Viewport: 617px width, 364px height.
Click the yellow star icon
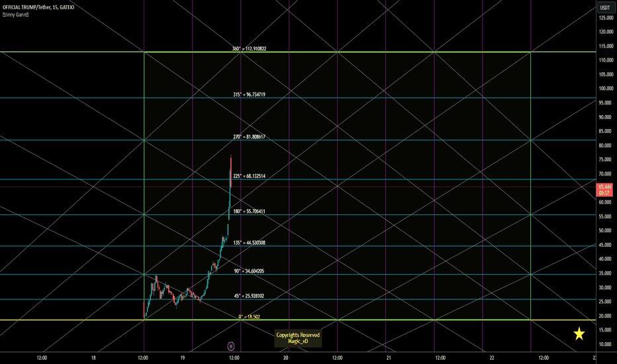pyautogui.click(x=579, y=334)
